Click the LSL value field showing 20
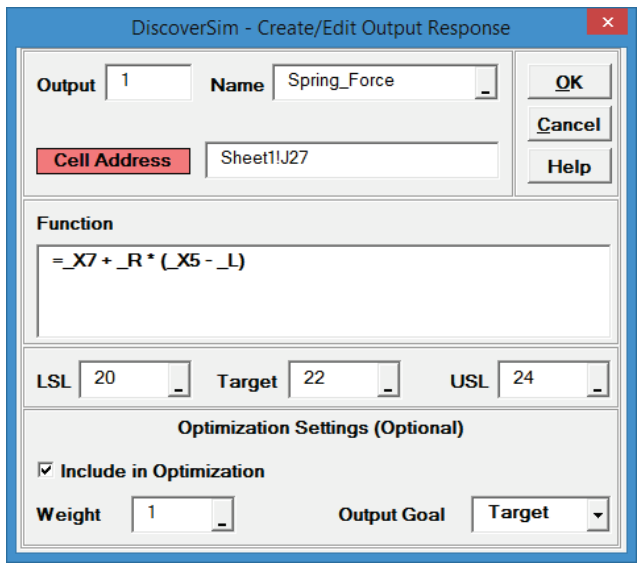Screen dimensions: 643x571 click(122, 380)
